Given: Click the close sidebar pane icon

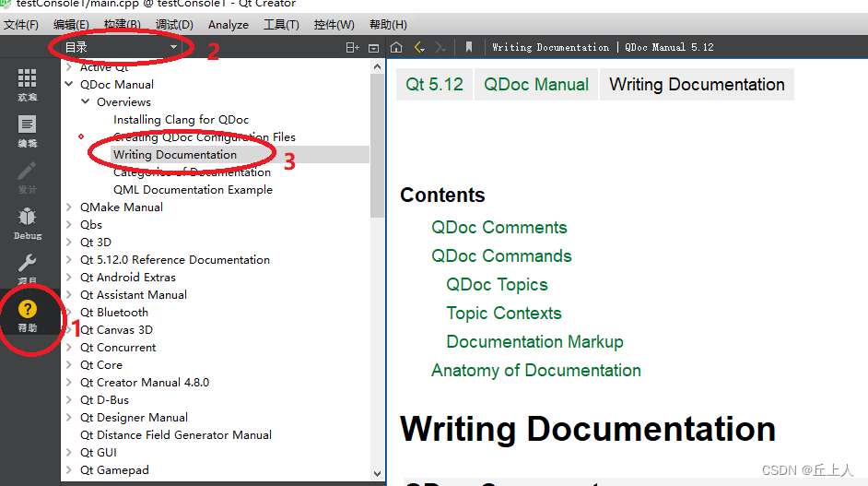Looking at the screenshot, I should [x=374, y=48].
